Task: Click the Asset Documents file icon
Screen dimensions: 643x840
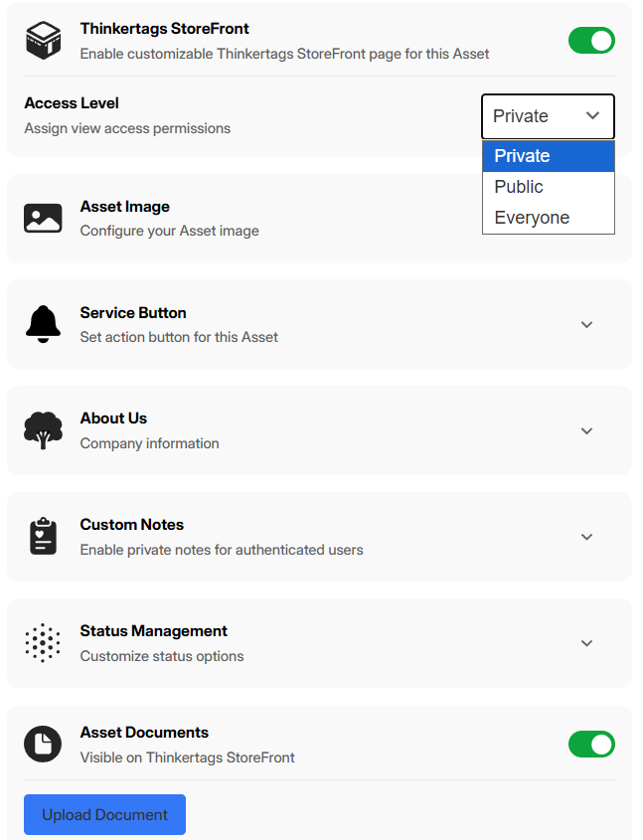Action: point(43,744)
